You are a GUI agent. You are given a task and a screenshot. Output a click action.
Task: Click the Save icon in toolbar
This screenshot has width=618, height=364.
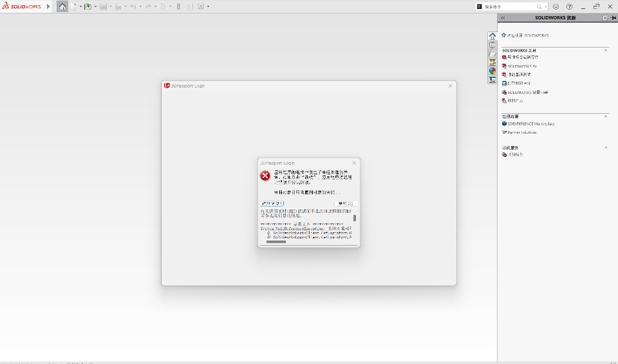pos(103,6)
